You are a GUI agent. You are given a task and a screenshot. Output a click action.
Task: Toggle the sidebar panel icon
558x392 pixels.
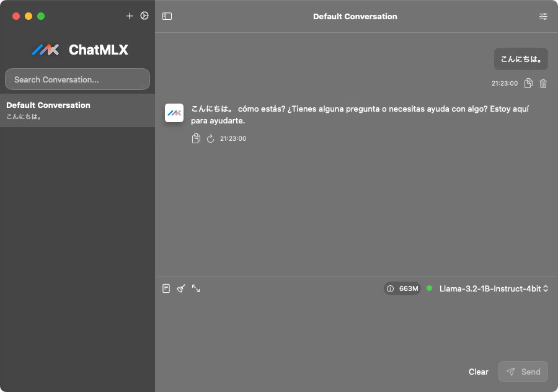click(x=167, y=16)
